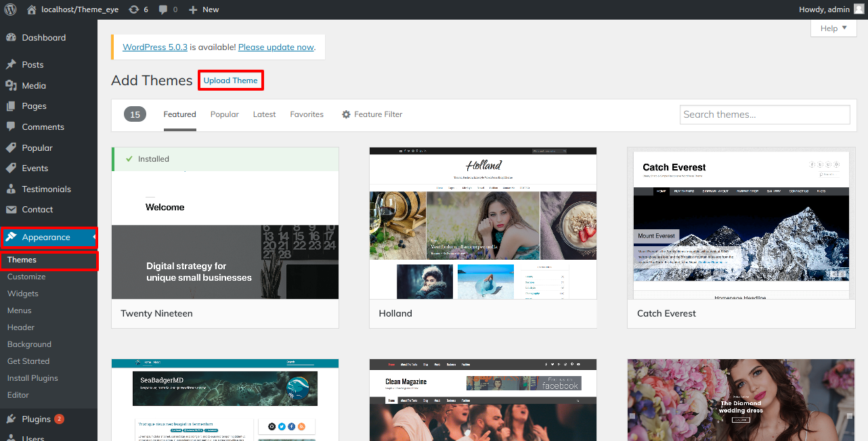Click the Popular tag icon in sidebar
868x441 pixels.
pyautogui.click(x=11, y=148)
